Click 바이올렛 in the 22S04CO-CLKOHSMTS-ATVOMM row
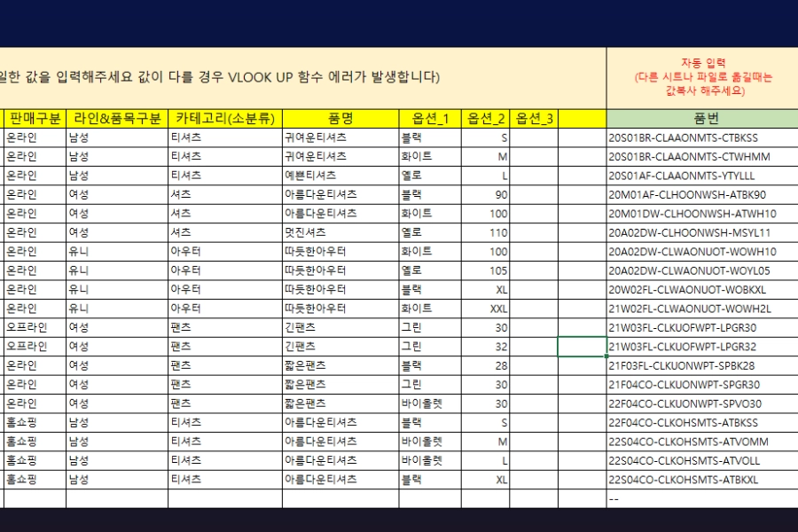This screenshot has height=532, width=798. point(430,442)
